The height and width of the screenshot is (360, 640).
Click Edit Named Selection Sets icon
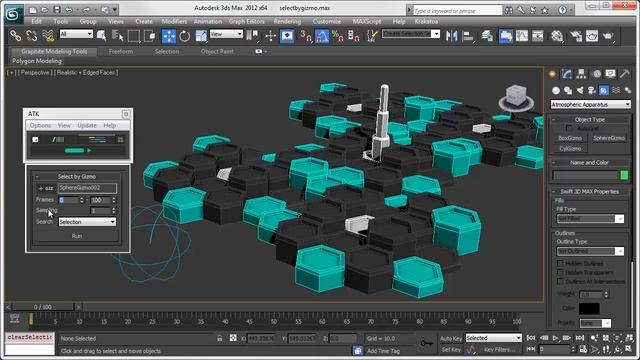coord(372,36)
